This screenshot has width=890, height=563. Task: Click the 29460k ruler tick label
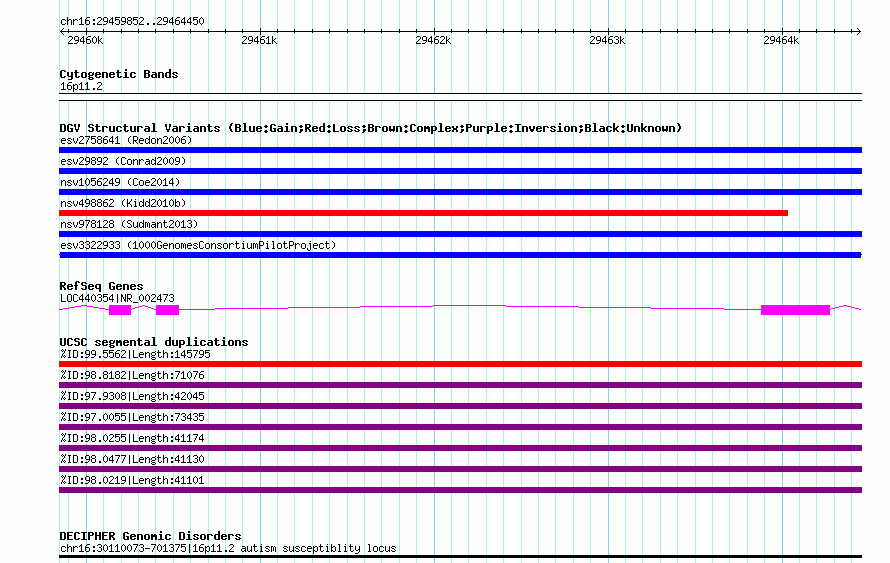click(85, 40)
